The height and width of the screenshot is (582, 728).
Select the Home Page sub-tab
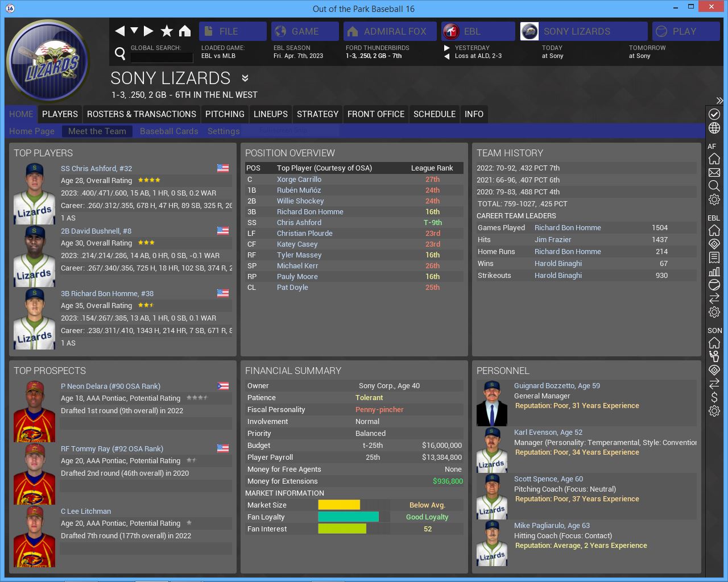32,131
